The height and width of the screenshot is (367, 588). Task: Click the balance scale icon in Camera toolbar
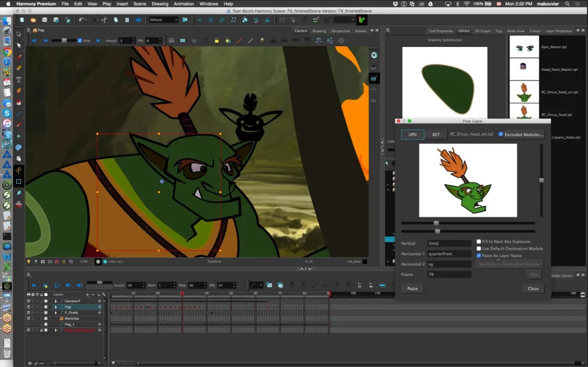(318, 41)
